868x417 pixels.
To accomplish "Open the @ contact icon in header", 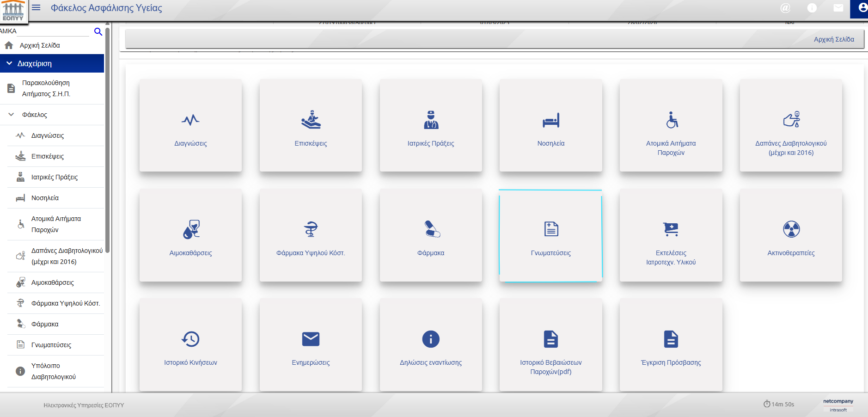I will [x=785, y=8].
